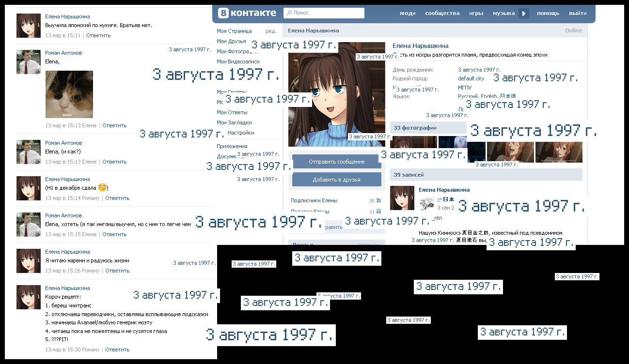This screenshot has width=629, height=364.
Task: Click the subscribers people icon beside 30
Action: (x=379, y=200)
